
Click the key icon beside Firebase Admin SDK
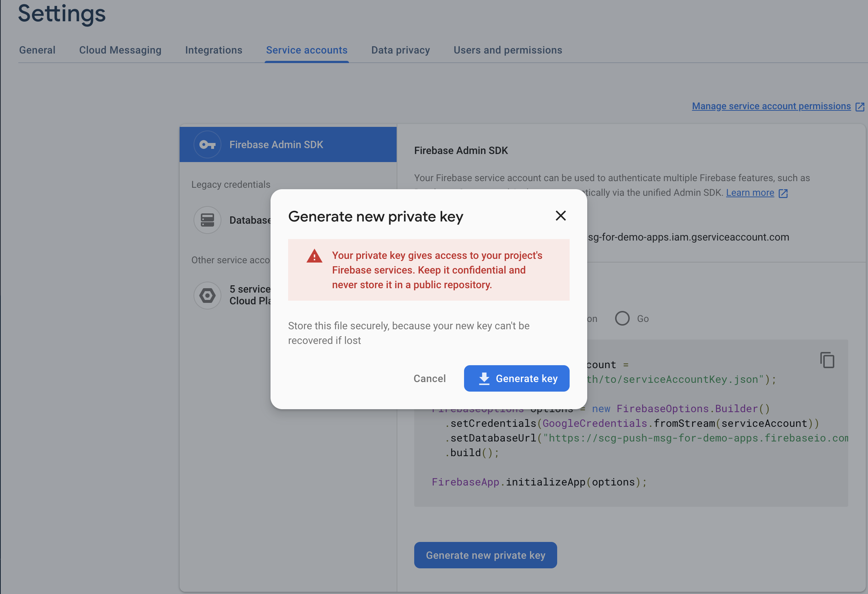207,144
